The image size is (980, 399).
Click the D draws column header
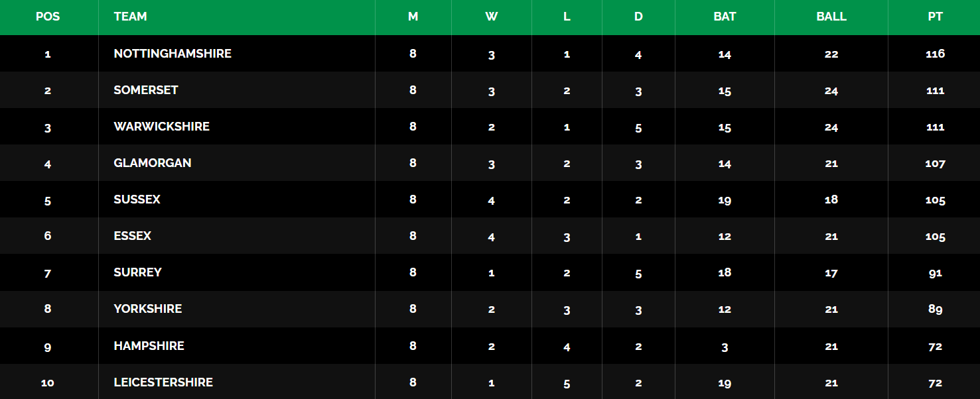[638, 17]
